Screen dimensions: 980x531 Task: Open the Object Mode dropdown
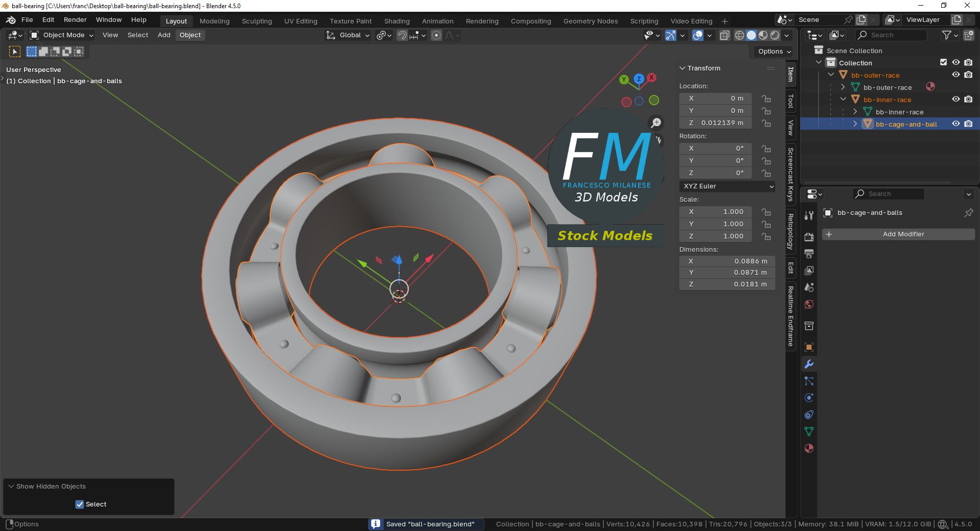click(x=62, y=35)
